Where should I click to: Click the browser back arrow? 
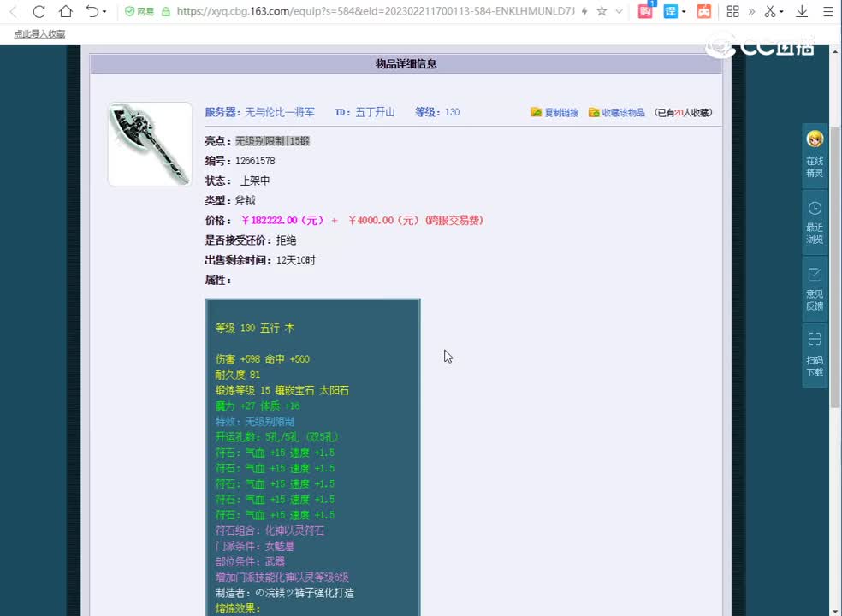coord(14,11)
